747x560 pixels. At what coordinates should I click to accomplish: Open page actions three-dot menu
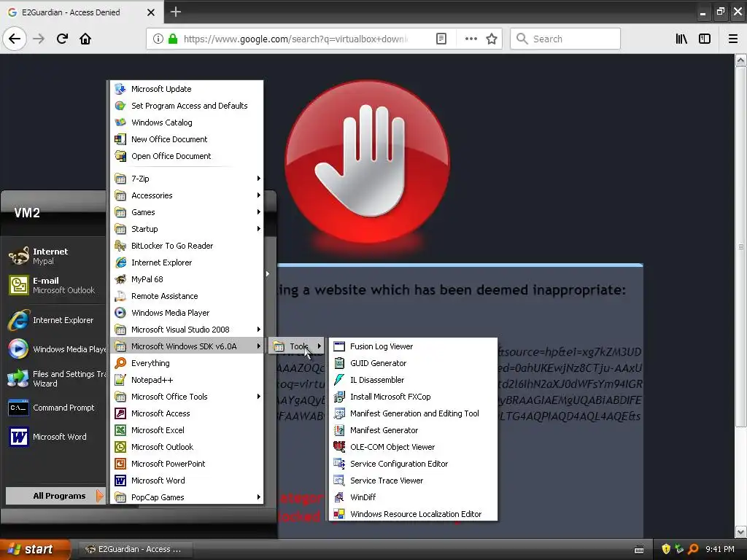[471, 39]
